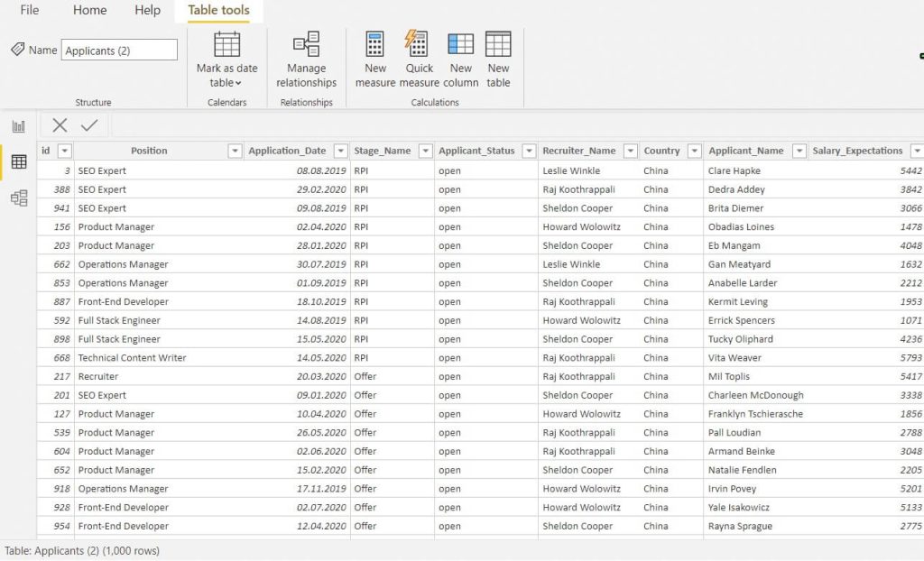Open the Applicant_Name column filter dropdown
924x561 pixels.
(799, 151)
